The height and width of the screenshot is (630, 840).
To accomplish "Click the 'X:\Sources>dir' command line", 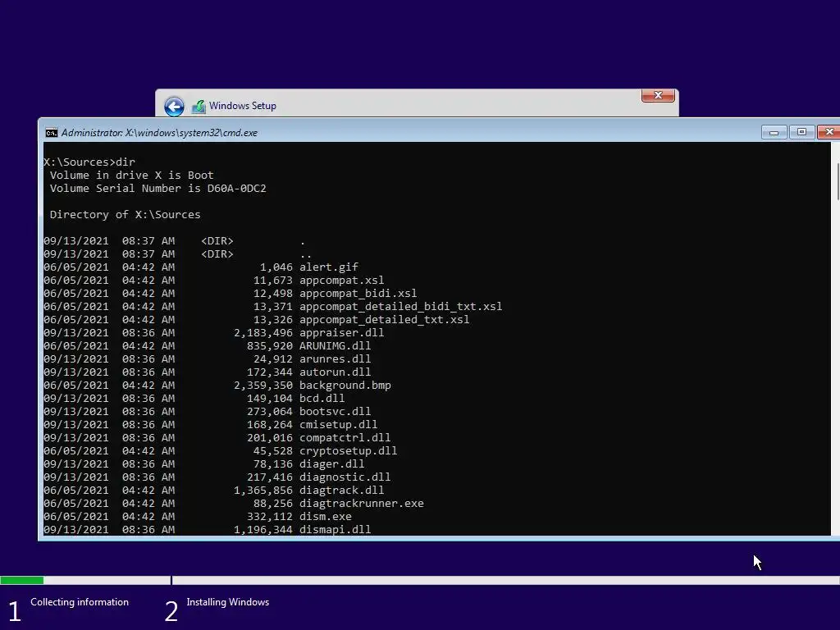I will (x=89, y=162).
